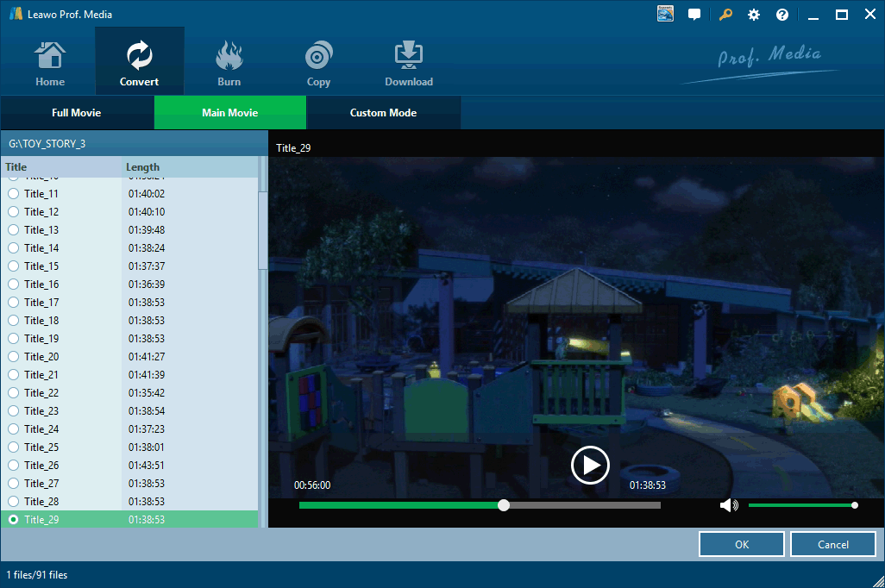Click the length 01:40:02 of Title_11
The width and height of the screenshot is (885, 588).
coord(147,193)
